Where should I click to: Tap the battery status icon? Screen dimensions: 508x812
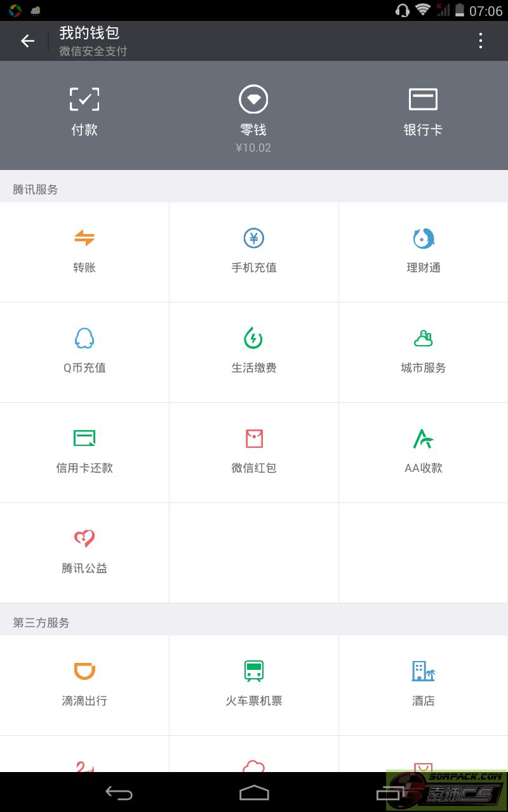click(460, 10)
